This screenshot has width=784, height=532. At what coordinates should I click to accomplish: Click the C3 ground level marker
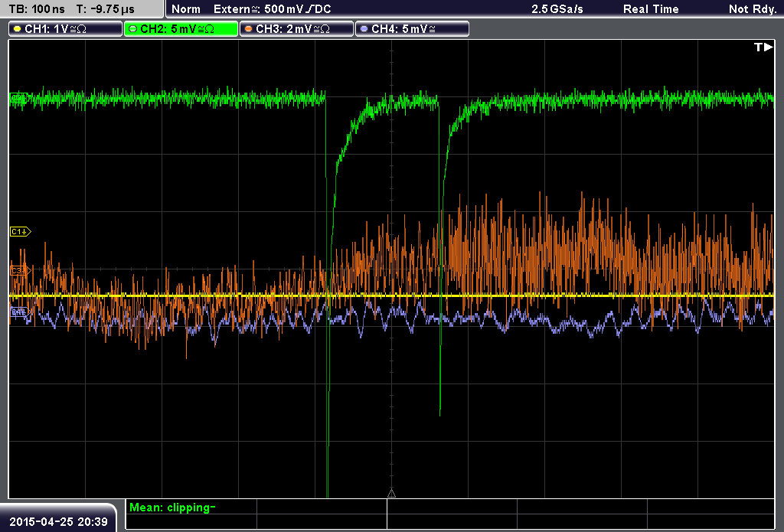tap(21, 270)
